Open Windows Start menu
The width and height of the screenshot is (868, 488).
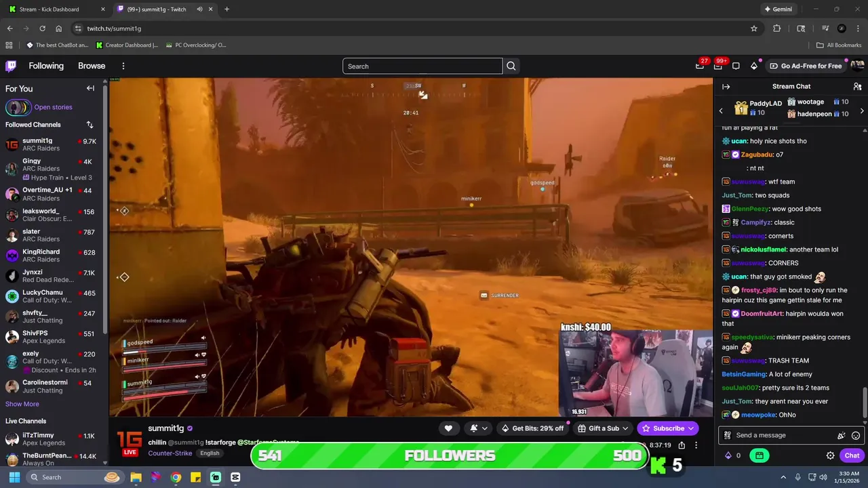point(14,477)
